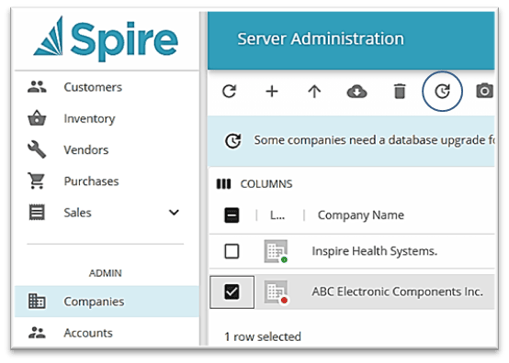This screenshot has height=363, width=509.
Task: Add a new company with plus icon
Action: (x=272, y=91)
